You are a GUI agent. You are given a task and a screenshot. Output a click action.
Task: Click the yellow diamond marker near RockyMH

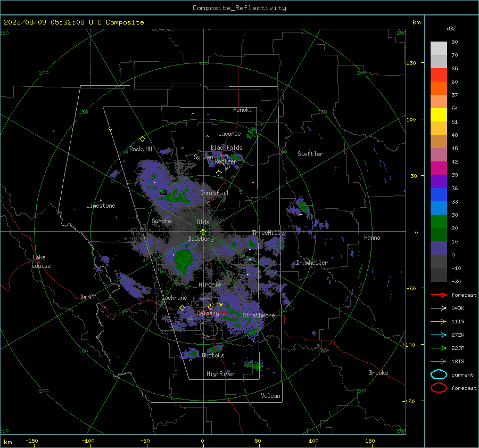click(x=142, y=139)
